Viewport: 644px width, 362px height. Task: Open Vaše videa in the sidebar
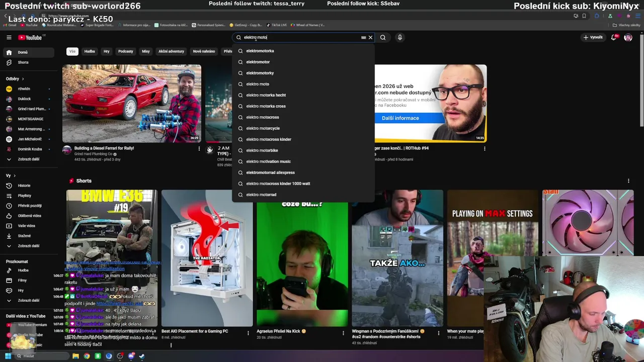pos(29,226)
